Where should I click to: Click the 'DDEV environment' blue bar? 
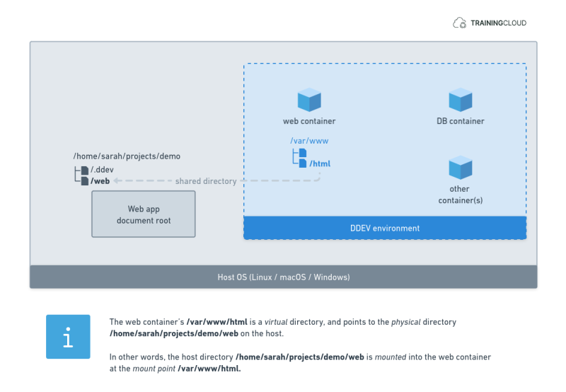(x=385, y=228)
